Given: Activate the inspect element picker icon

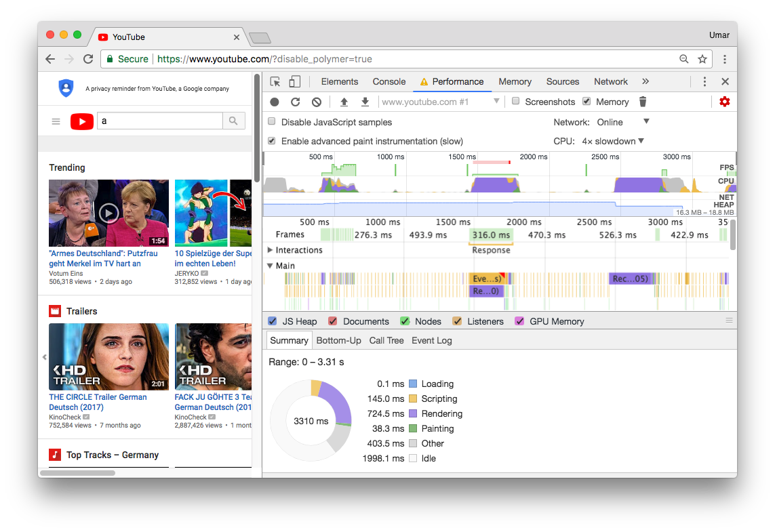Looking at the screenshot, I should tap(275, 81).
